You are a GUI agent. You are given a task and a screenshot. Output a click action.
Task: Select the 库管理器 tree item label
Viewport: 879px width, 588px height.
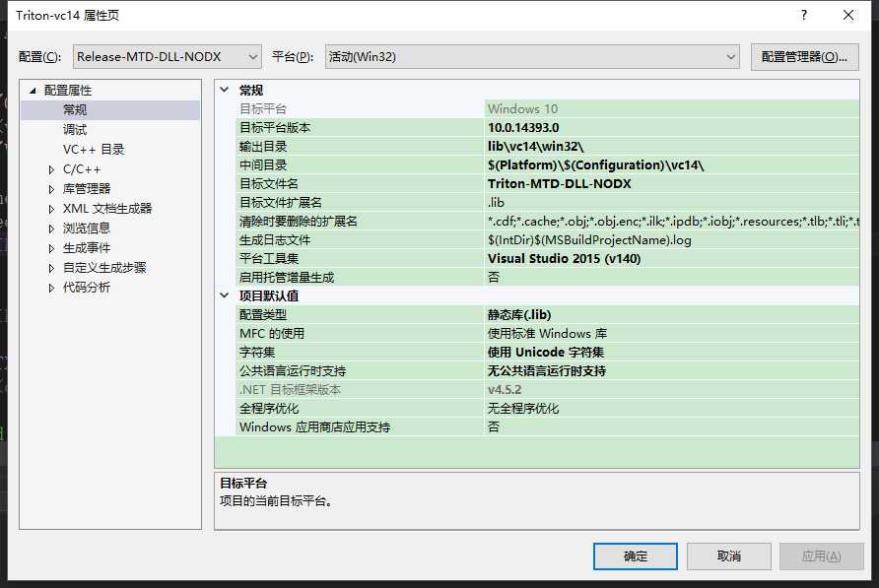pos(87,189)
